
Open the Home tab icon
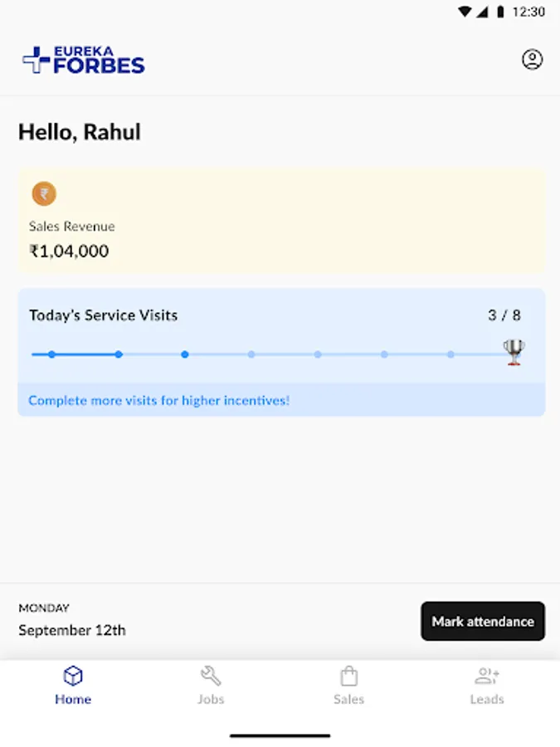pos(73,676)
